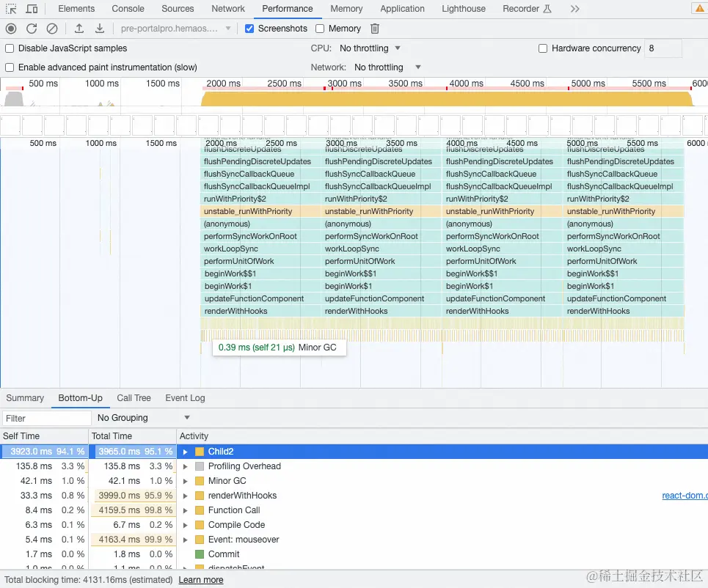Expand the Profiling Overhead row

click(x=185, y=466)
